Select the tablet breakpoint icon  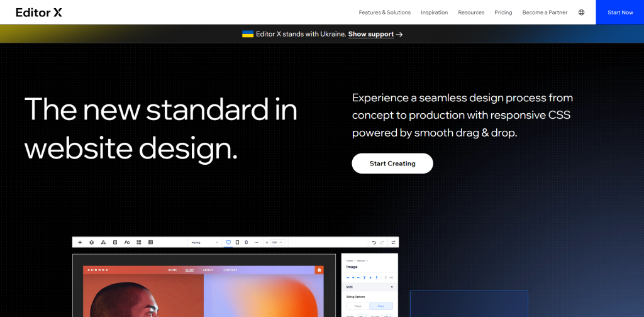(x=237, y=242)
